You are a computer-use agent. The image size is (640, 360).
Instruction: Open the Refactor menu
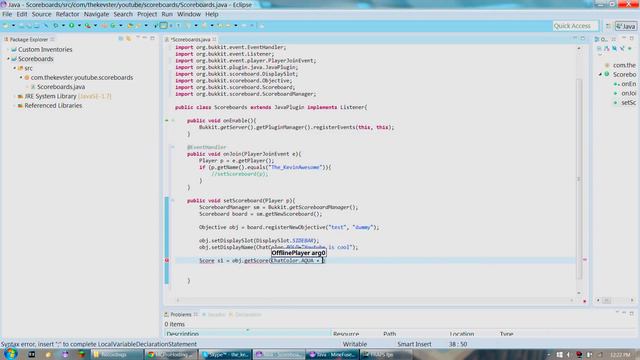click(x=67, y=14)
